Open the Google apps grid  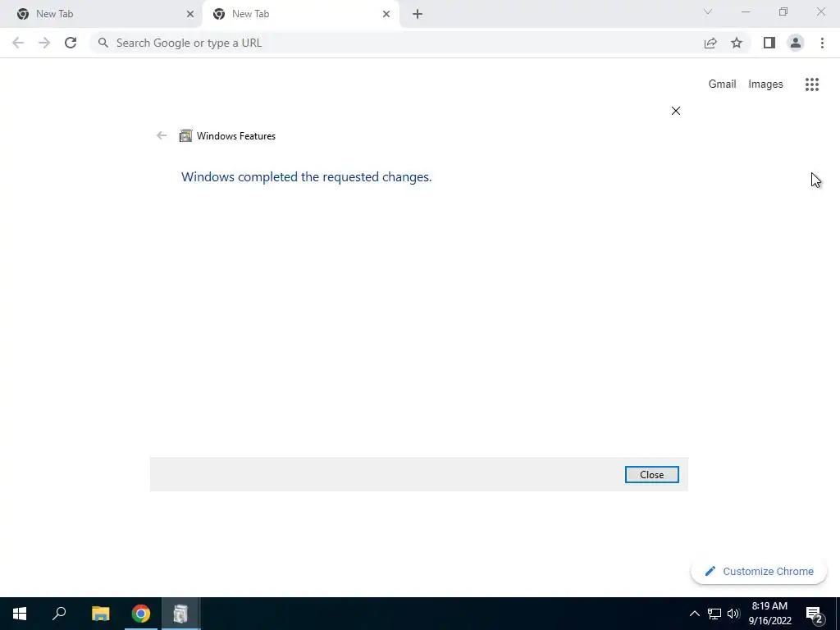[x=812, y=84]
